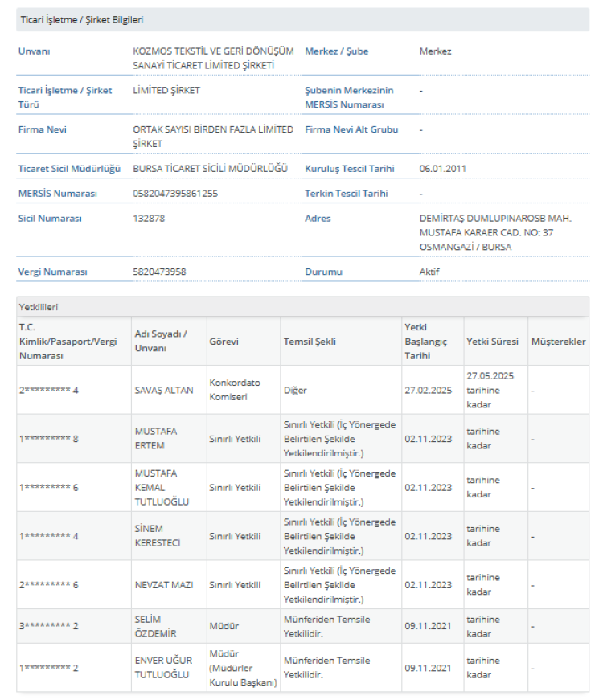Select the NEVZAT MAZI name cell
The width and height of the screenshot is (603, 700).
coord(164,584)
